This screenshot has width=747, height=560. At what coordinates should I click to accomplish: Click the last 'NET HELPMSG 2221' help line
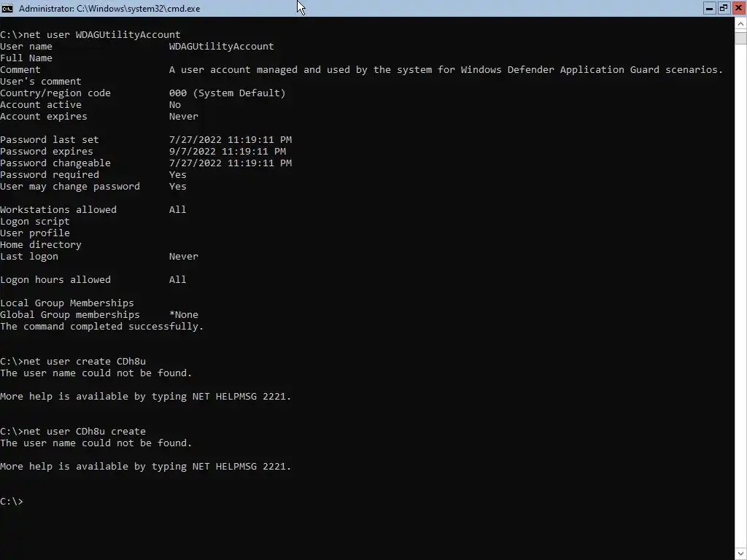tap(145, 466)
